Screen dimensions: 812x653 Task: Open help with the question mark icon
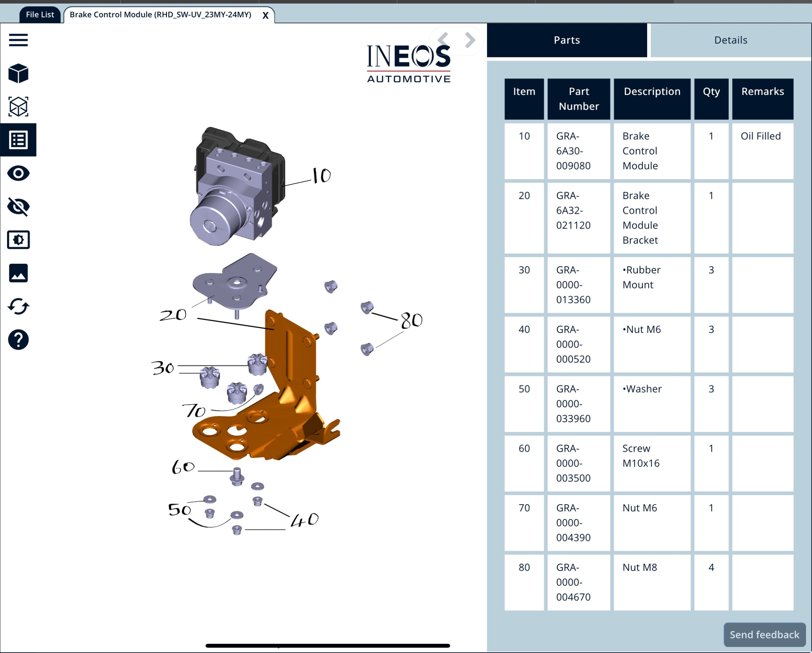(x=18, y=340)
